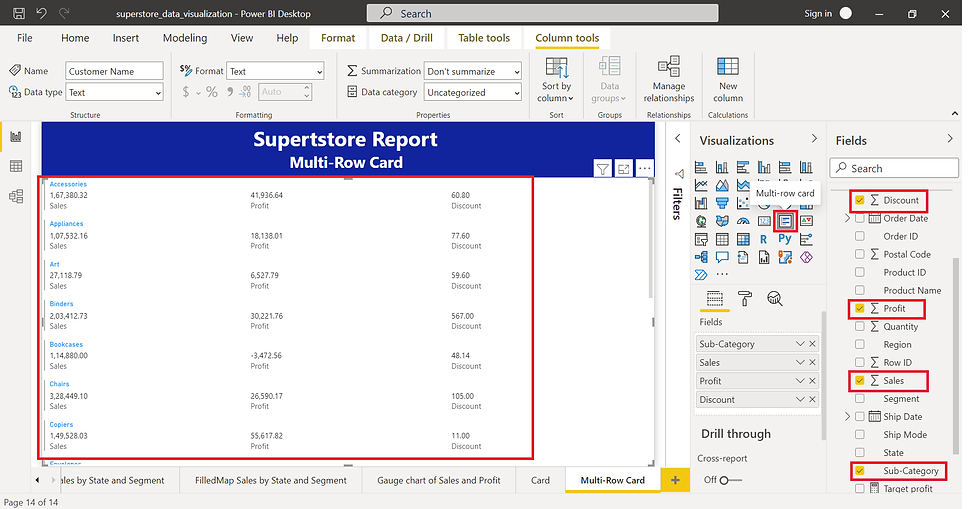980x509 pixels.
Task: Open the File menu
Action: pyautogui.click(x=25, y=38)
